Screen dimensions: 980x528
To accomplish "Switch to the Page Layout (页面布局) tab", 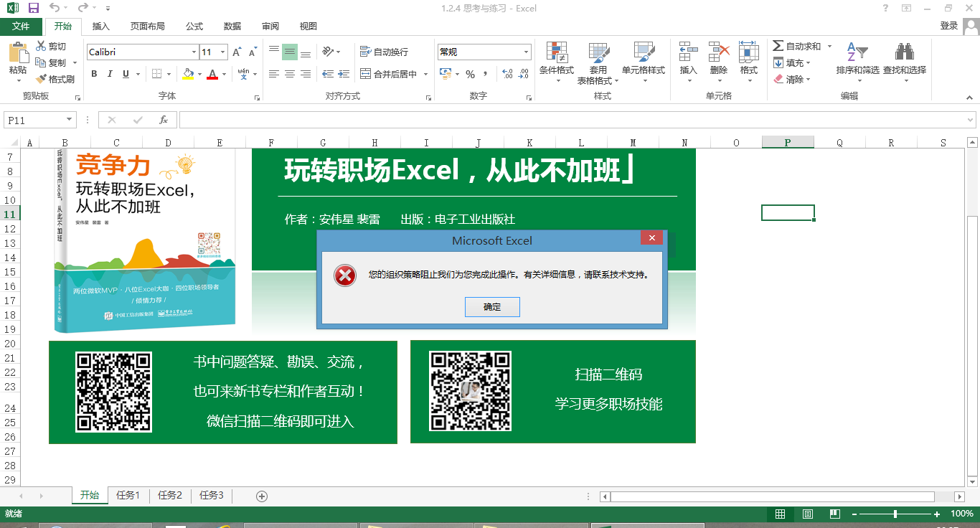I will (x=148, y=27).
